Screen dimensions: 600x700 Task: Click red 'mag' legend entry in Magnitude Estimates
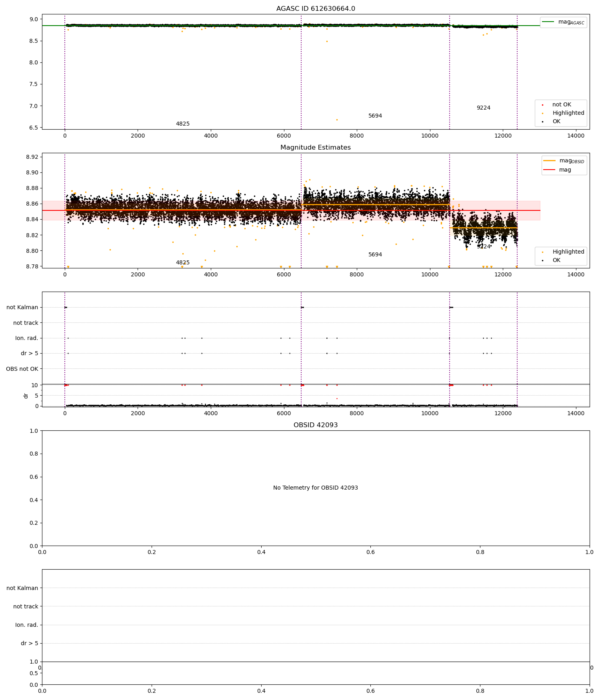(557, 170)
